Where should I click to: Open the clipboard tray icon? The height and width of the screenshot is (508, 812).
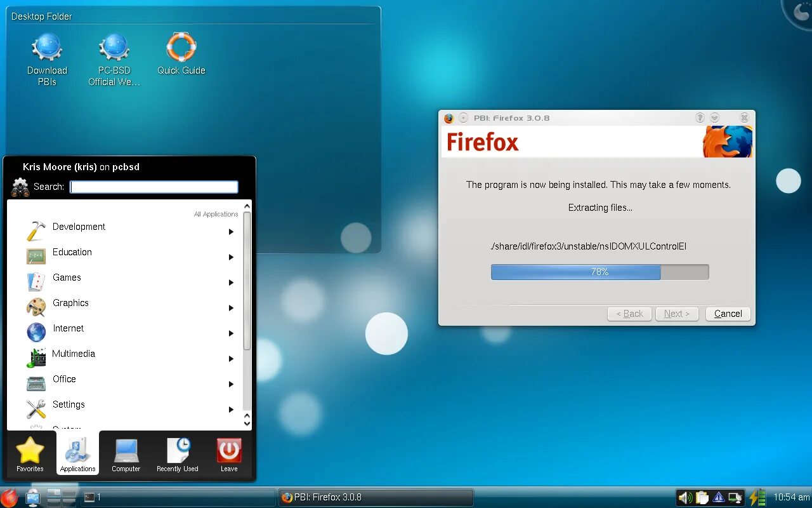(702, 498)
